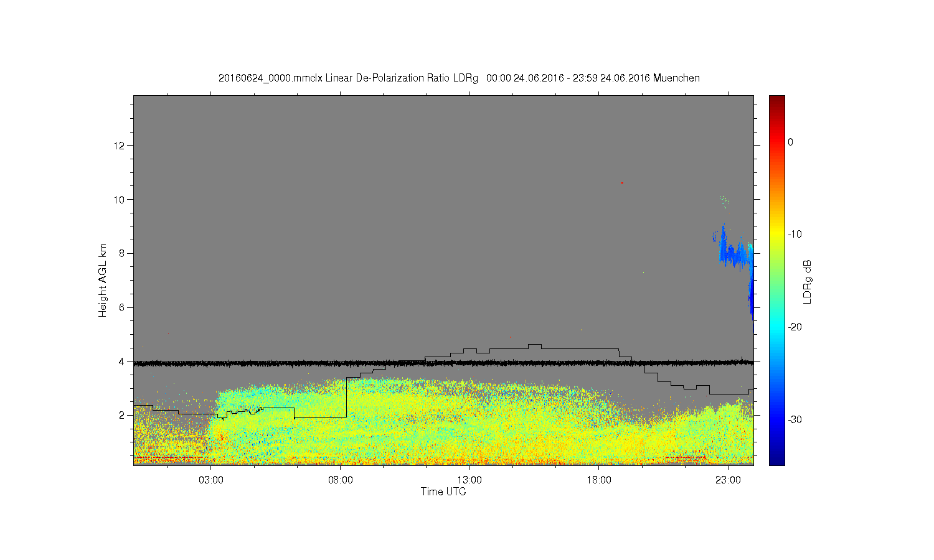Viewport: 934px width, 560px height.
Task: Click the black noisy line at 4 km
Action: [x=443, y=363]
